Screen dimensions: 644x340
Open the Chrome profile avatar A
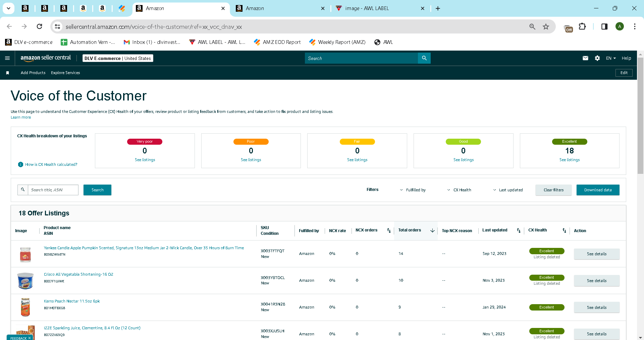620,26
